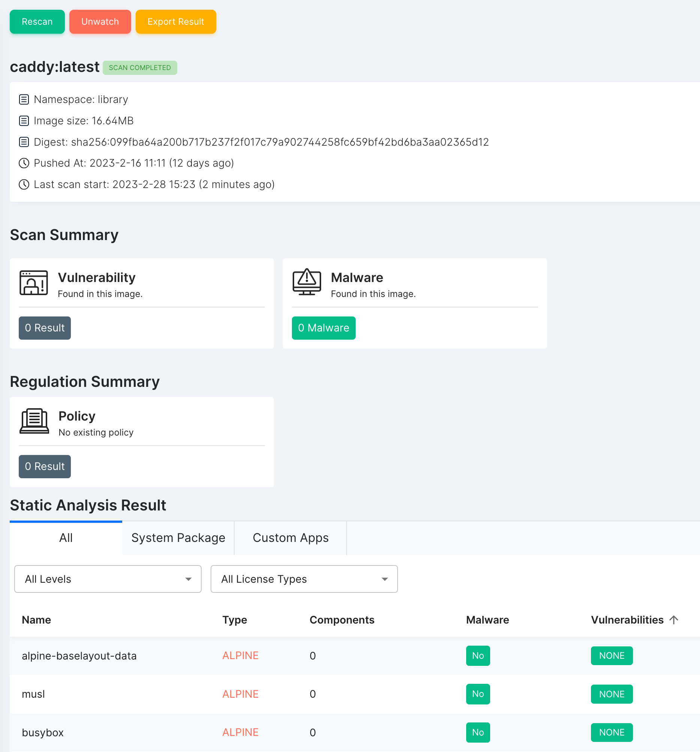Open the All Levels dropdown
700x752 pixels.
(x=108, y=579)
